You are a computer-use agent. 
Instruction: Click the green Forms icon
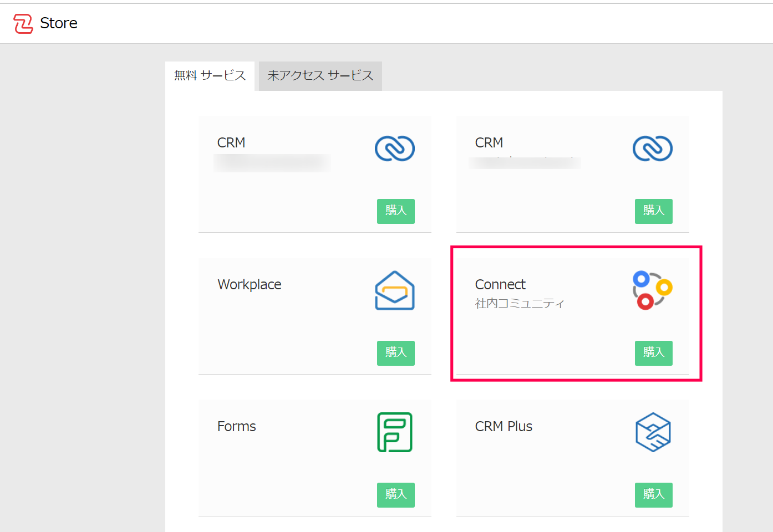394,432
